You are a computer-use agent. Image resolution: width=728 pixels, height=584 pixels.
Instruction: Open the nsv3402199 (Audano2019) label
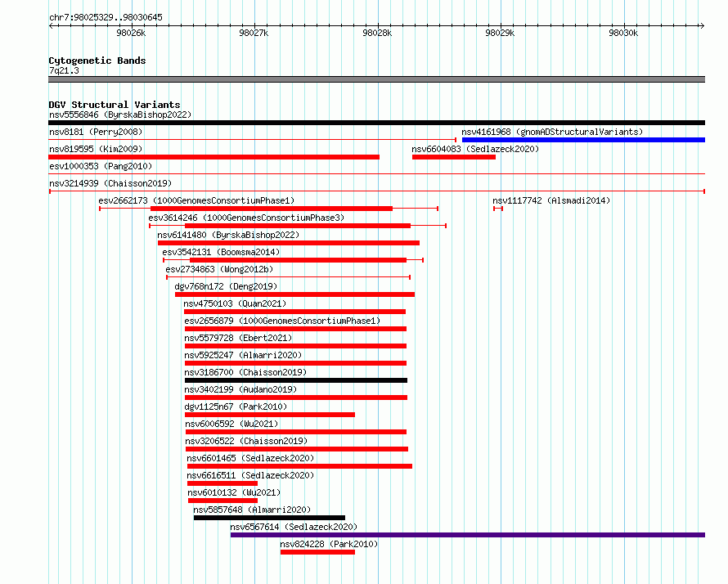coord(240,389)
